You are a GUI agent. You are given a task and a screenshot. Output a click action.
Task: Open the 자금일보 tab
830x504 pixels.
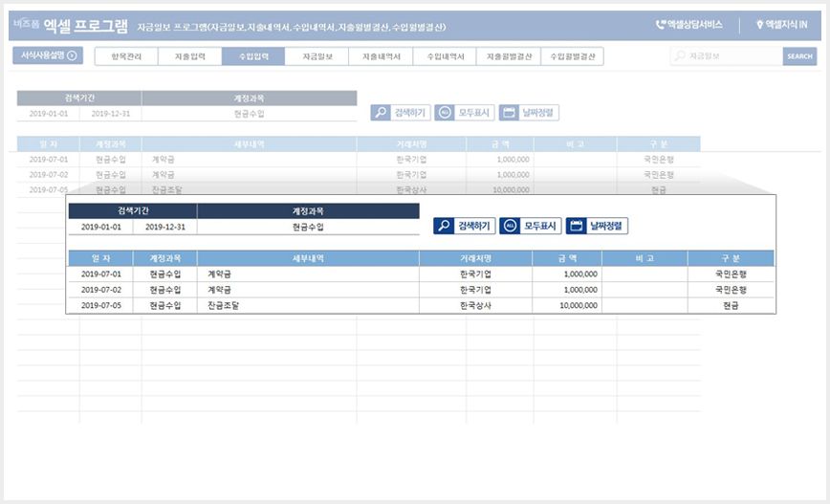(x=317, y=56)
